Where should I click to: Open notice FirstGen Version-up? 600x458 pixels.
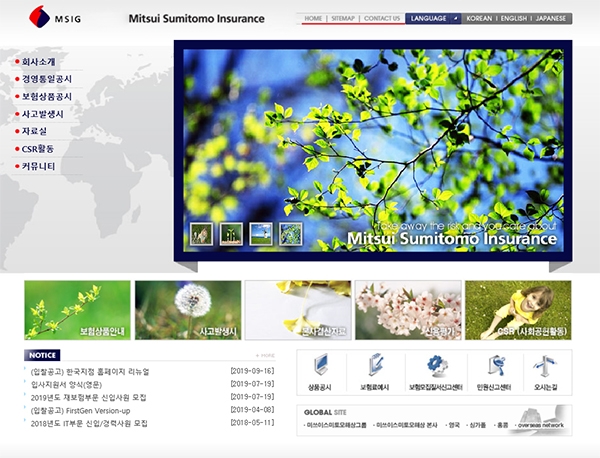click(80, 411)
